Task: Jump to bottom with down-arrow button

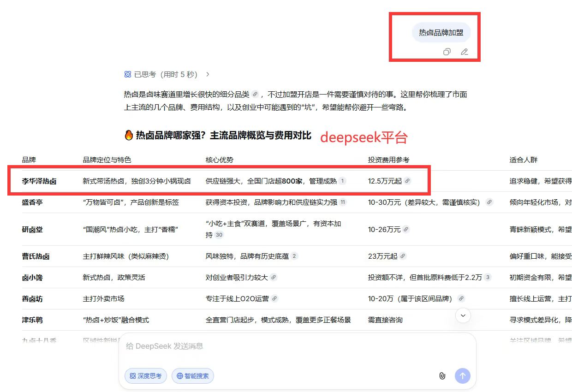Action: (x=463, y=315)
